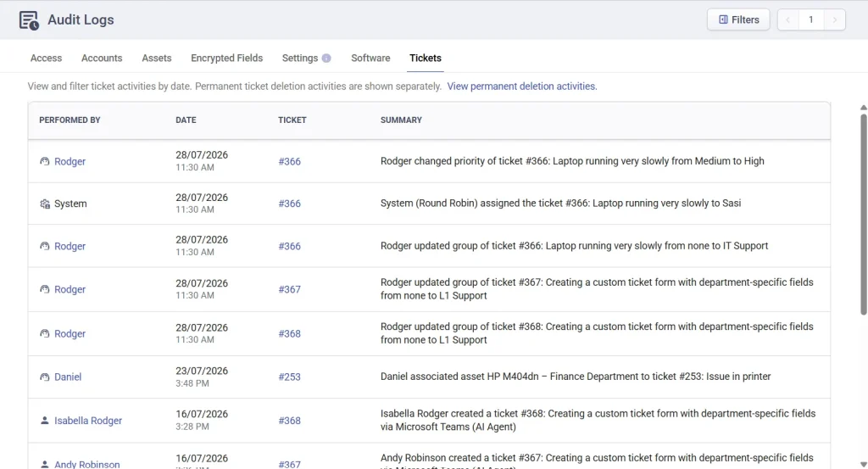This screenshot has height=469, width=868.
Task: Click the page number 1 field
Action: 811,20
